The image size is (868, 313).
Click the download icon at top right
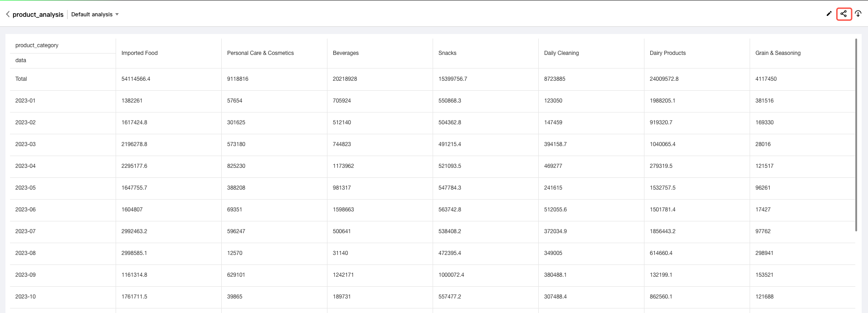point(858,14)
